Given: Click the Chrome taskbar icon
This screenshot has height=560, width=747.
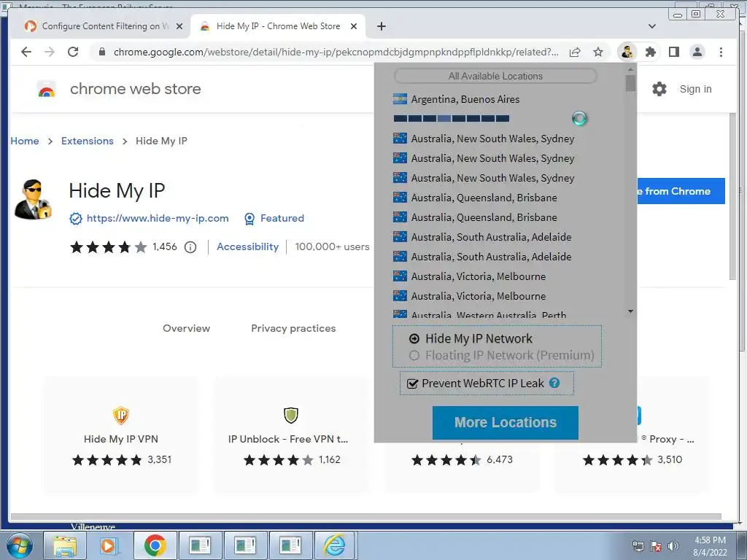Looking at the screenshot, I should coord(155,545).
